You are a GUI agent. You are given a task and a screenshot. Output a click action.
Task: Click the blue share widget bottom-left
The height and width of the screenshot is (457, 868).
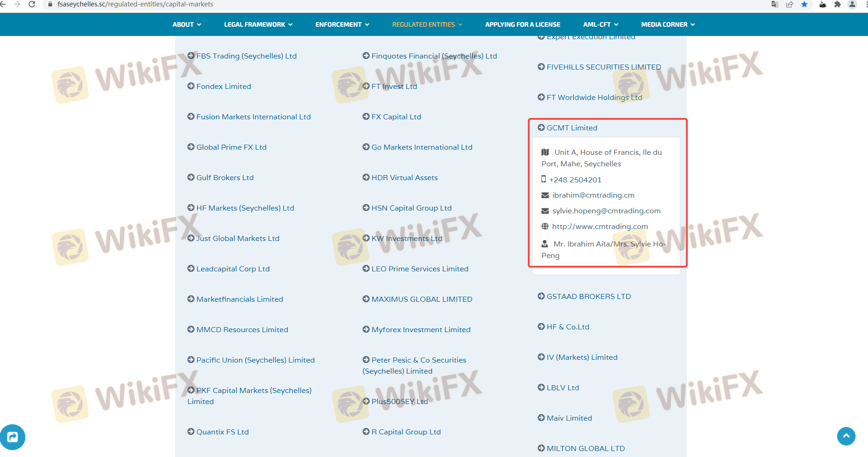(12, 437)
